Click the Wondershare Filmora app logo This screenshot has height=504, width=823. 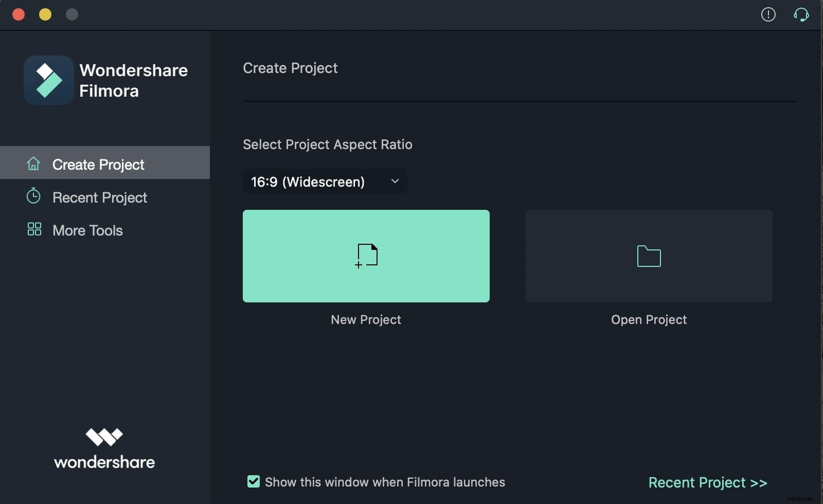tap(49, 80)
